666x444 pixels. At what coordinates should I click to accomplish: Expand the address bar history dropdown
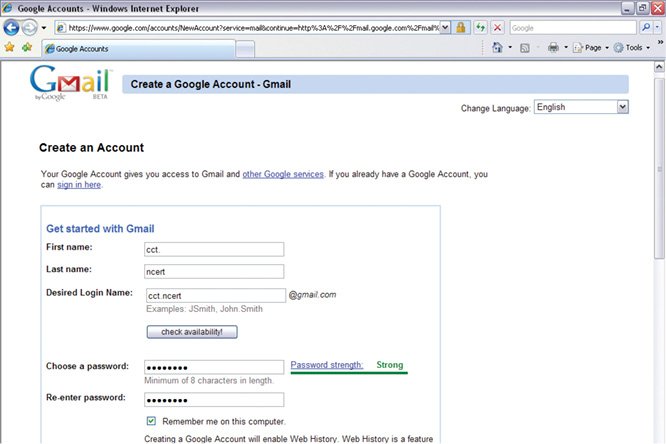pos(445,28)
